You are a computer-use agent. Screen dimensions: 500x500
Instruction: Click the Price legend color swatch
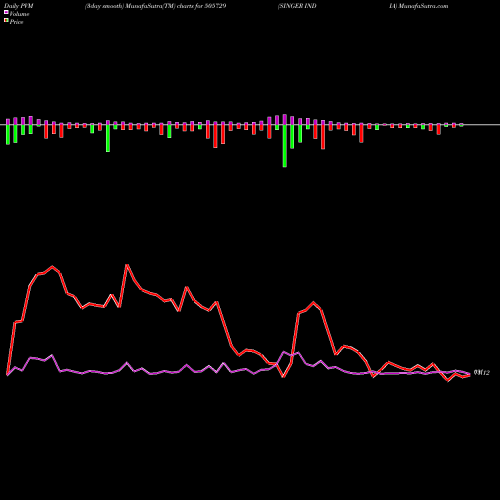6,20
